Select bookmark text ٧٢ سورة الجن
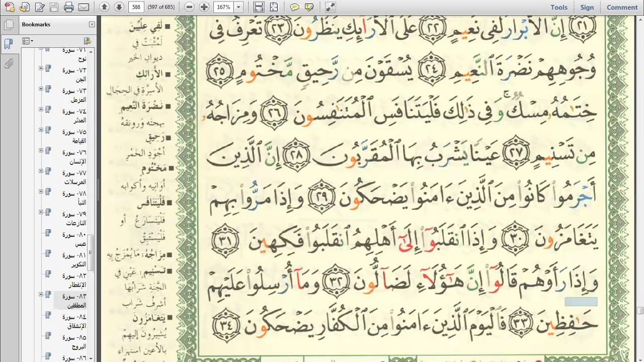 click(x=74, y=74)
